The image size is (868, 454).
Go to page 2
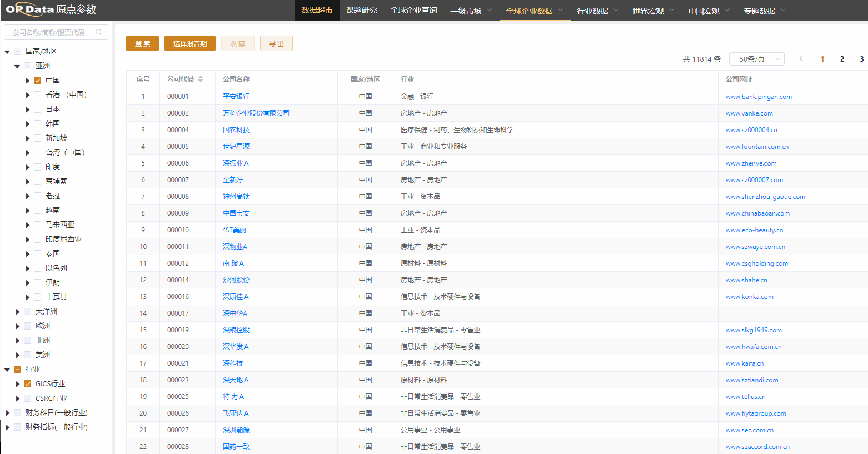tap(842, 59)
